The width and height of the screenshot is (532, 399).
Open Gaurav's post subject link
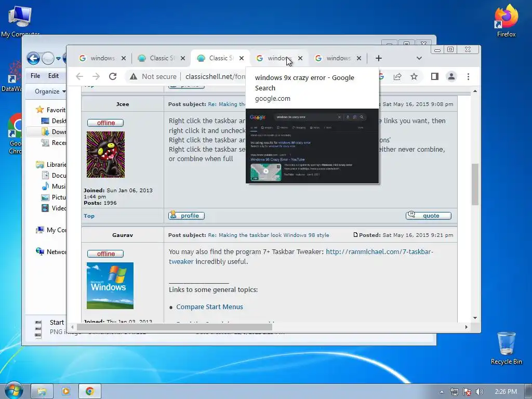(x=269, y=235)
